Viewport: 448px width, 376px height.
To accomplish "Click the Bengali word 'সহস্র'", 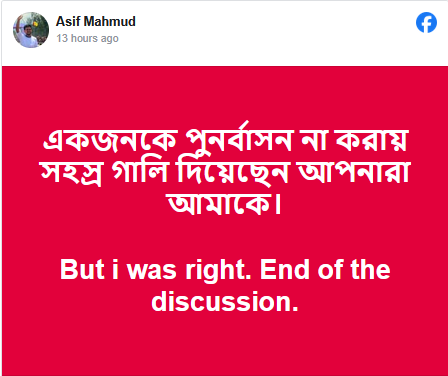I will coord(71,173).
